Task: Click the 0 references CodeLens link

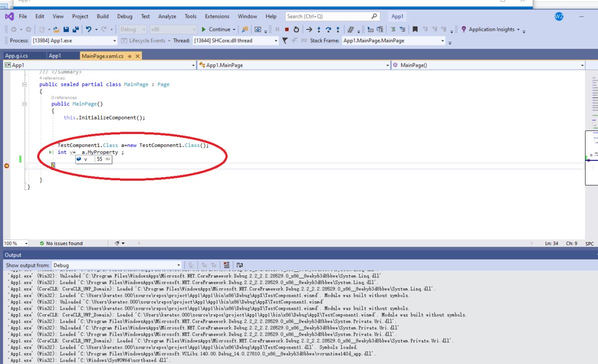Action: click(x=64, y=98)
